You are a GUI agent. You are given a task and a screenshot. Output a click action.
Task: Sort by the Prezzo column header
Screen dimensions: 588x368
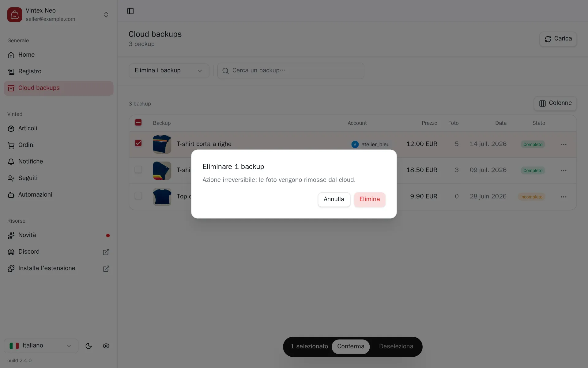click(x=429, y=123)
